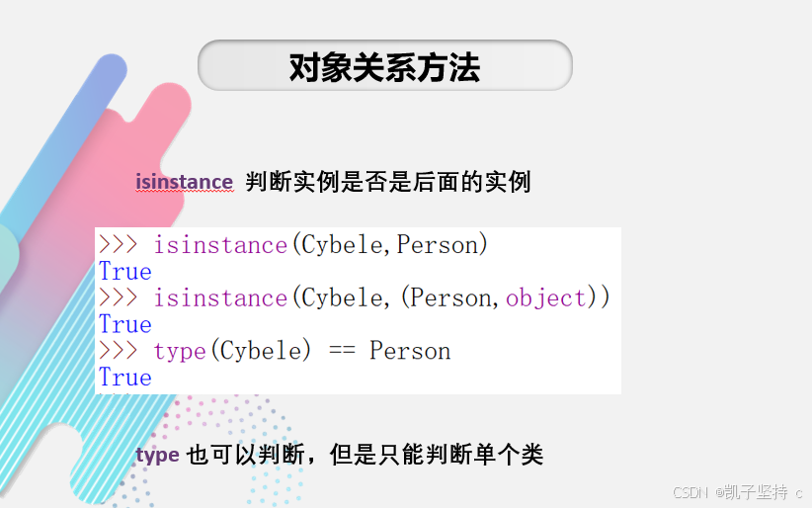
Task: Click the second True output
Action: [125, 324]
